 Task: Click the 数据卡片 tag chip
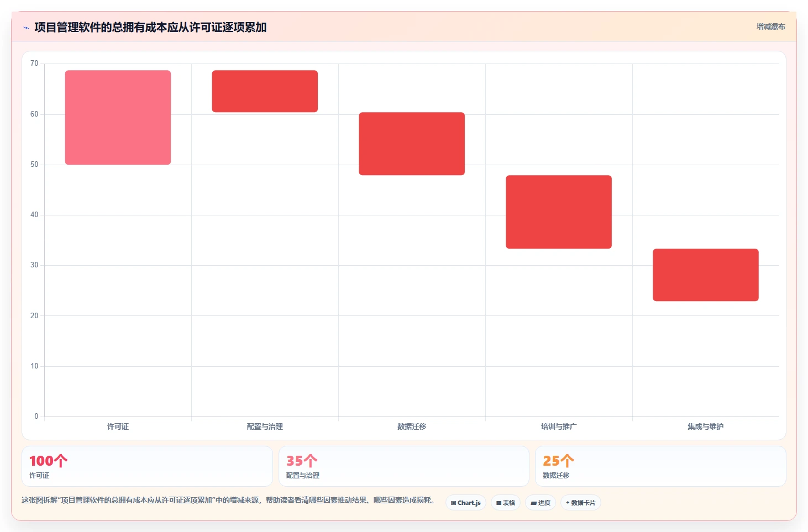[581, 503]
